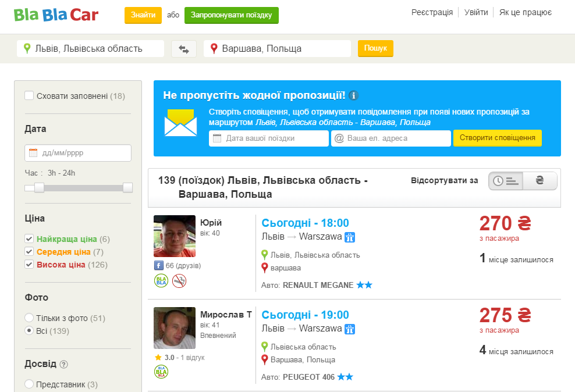This screenshot has height=392, width=575.
Task: Click the Facebook icon under Юрій
Action: 158,266
